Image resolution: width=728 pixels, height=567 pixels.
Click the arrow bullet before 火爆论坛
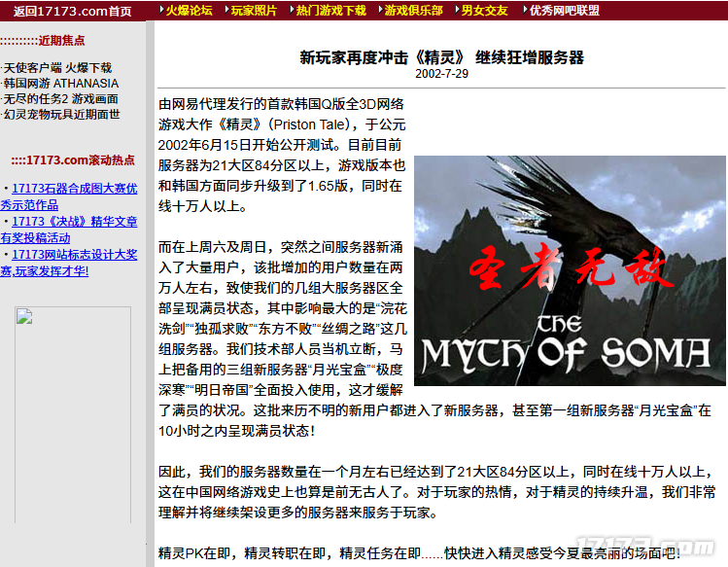[160, 11]
